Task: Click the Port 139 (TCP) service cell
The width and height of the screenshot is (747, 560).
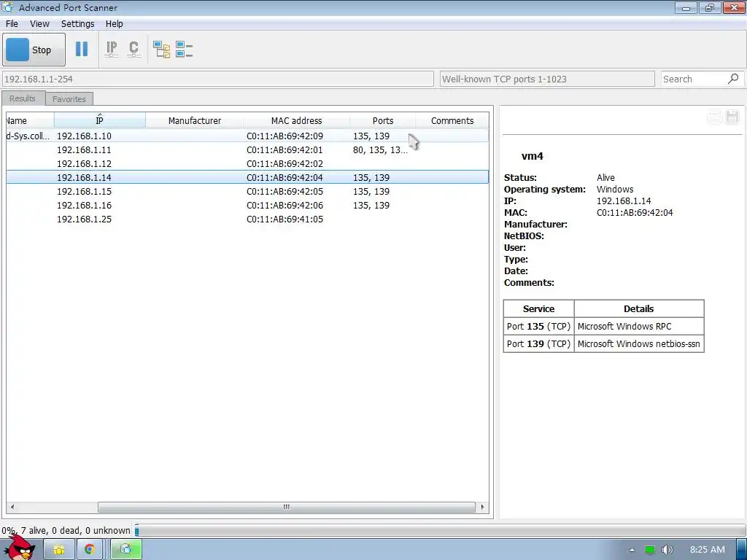Action: (538, 344)
